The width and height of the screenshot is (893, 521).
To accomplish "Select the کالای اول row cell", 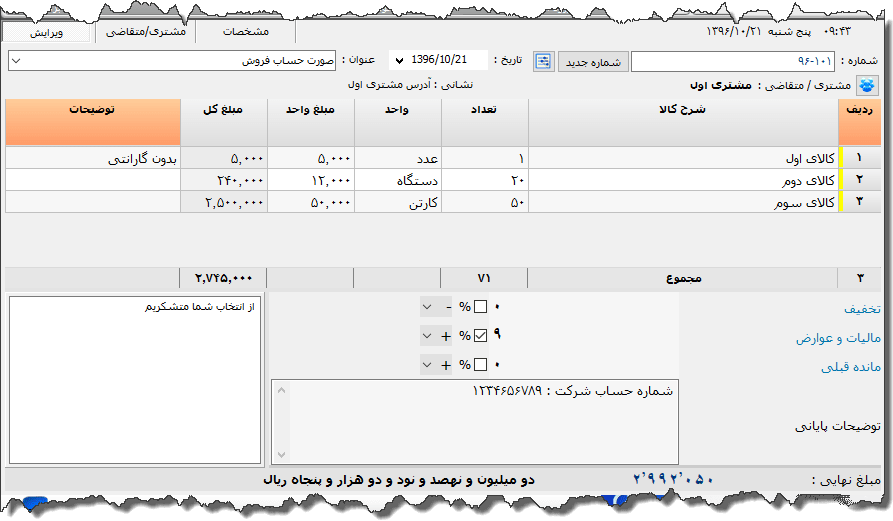I will click(683, 158).
